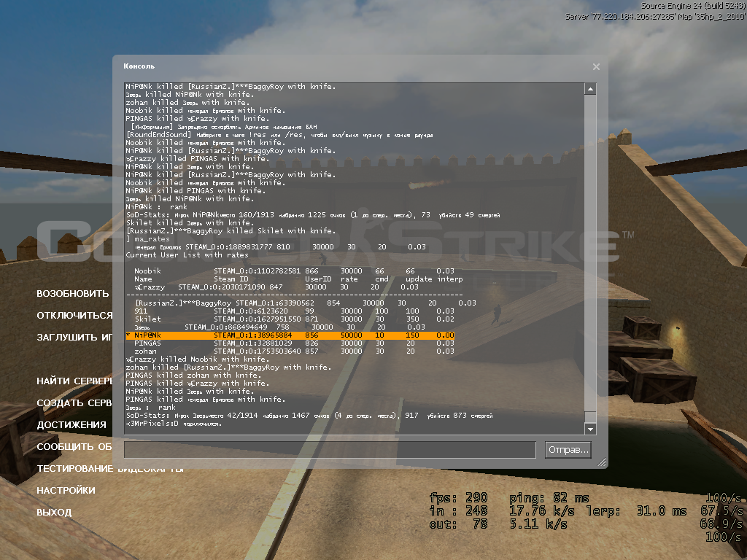This screenshot has height=560, width=747.
Task: Click the 'fps: 290' net graph readout
Action: coord(458,498)
